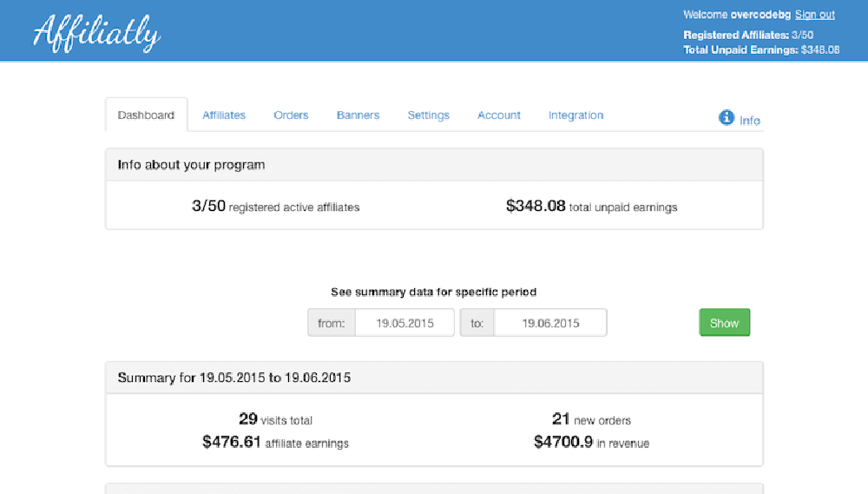
Task: Open the Account tab
Action: click(x=499, y=115)
